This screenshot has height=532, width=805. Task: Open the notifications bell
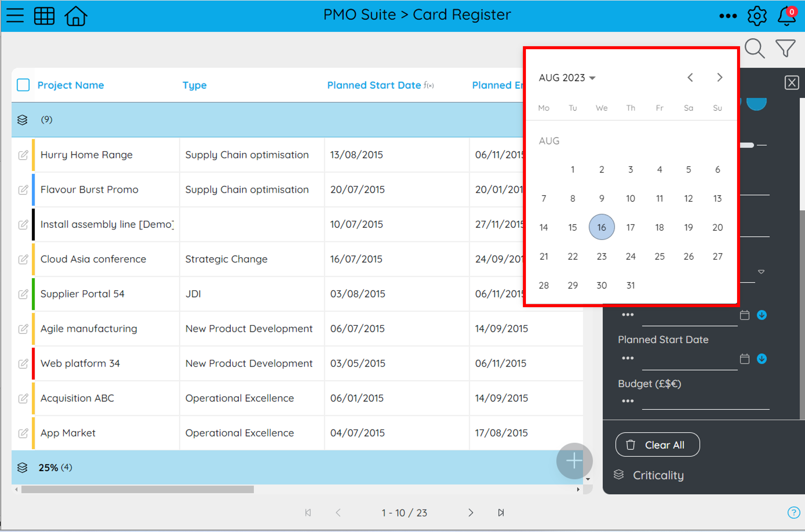pyautogui.click(x=786, y=16)
